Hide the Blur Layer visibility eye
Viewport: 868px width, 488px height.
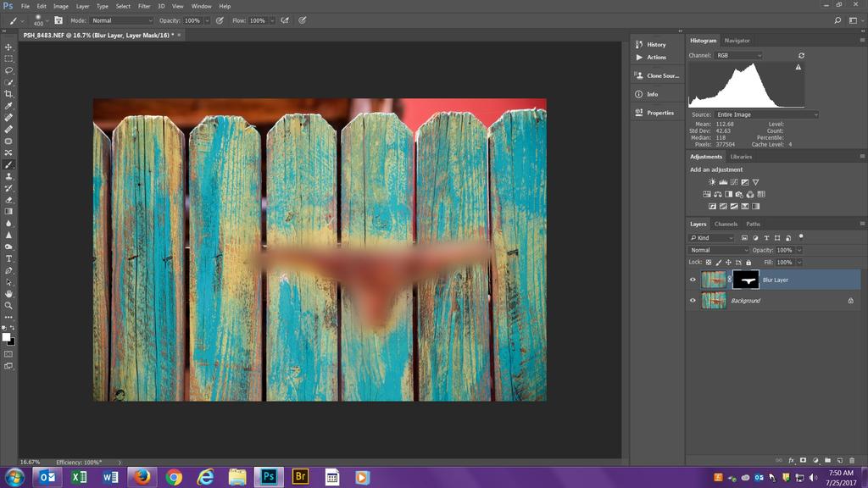(x=693, y=280)
